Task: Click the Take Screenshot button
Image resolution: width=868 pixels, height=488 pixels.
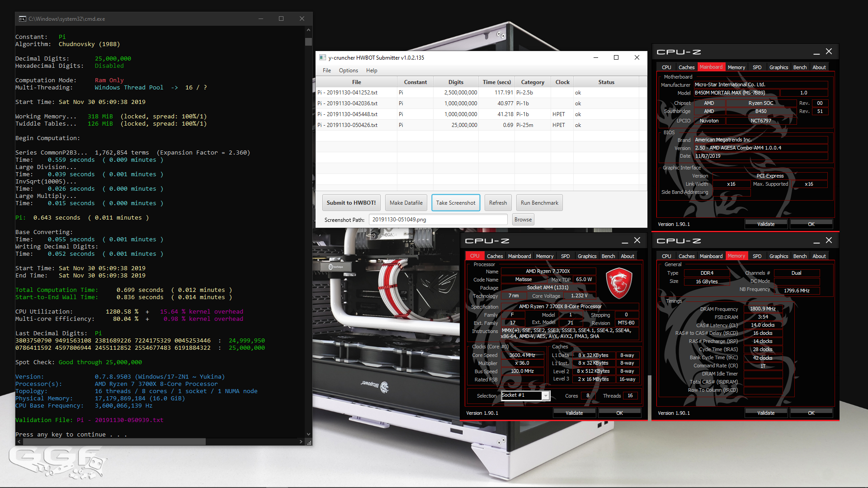Action: click(x=456, y=203)
